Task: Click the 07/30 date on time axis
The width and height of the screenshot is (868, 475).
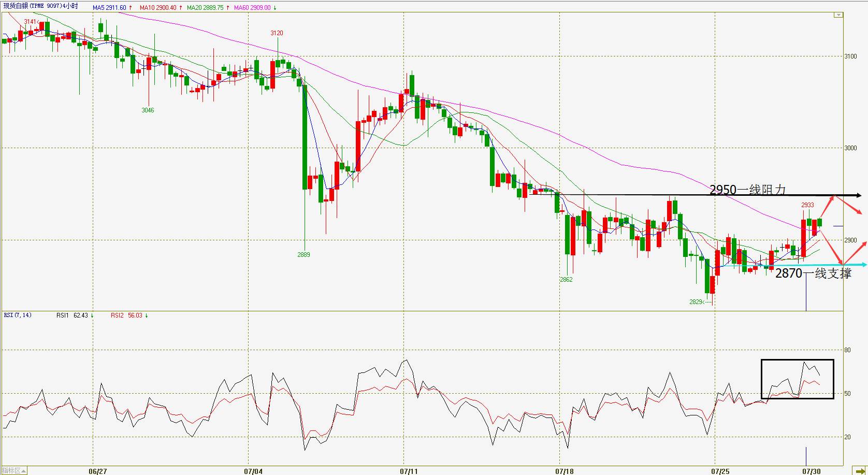Action: [x=811, y=471]
